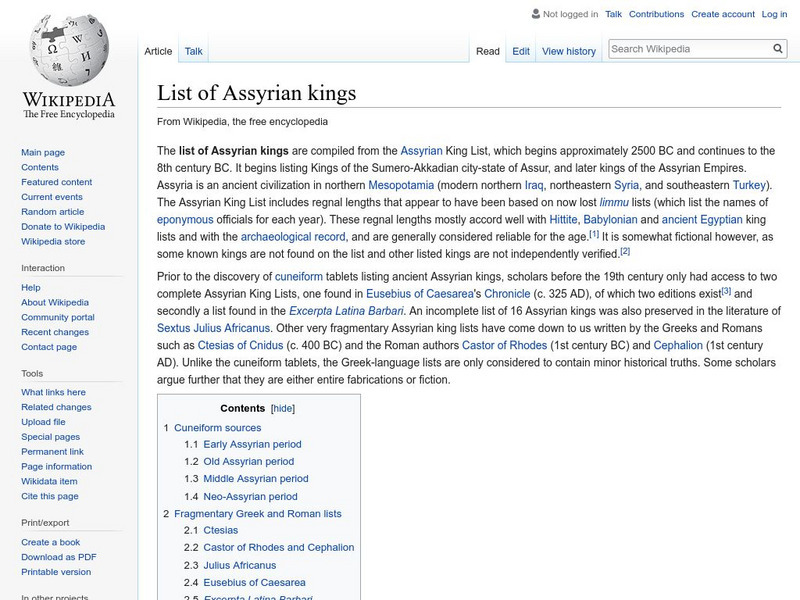Open Current events
The image size is (800, 600).
coord(52,196)
